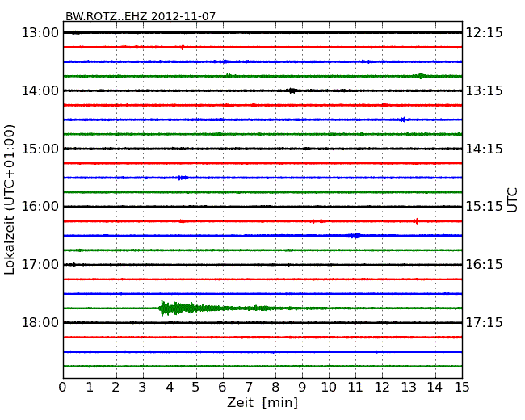Select the 14 minute tick label

coord(435,388)
